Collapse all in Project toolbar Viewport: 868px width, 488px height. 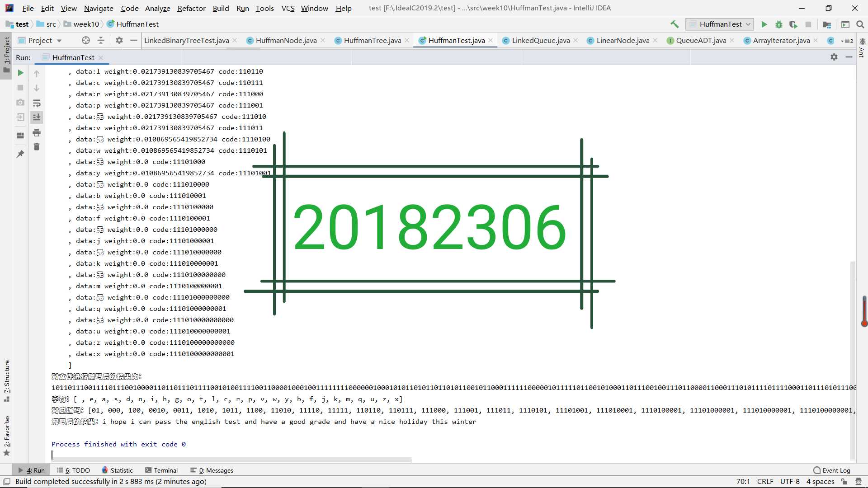[x=101, y=40]
